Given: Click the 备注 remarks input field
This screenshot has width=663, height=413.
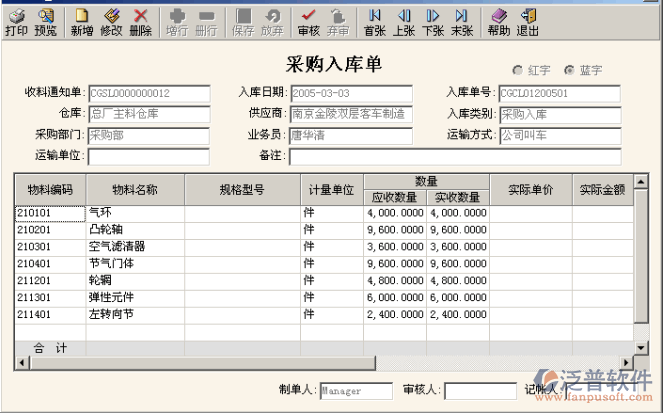Looking at the screenshot, I should 454,157.
